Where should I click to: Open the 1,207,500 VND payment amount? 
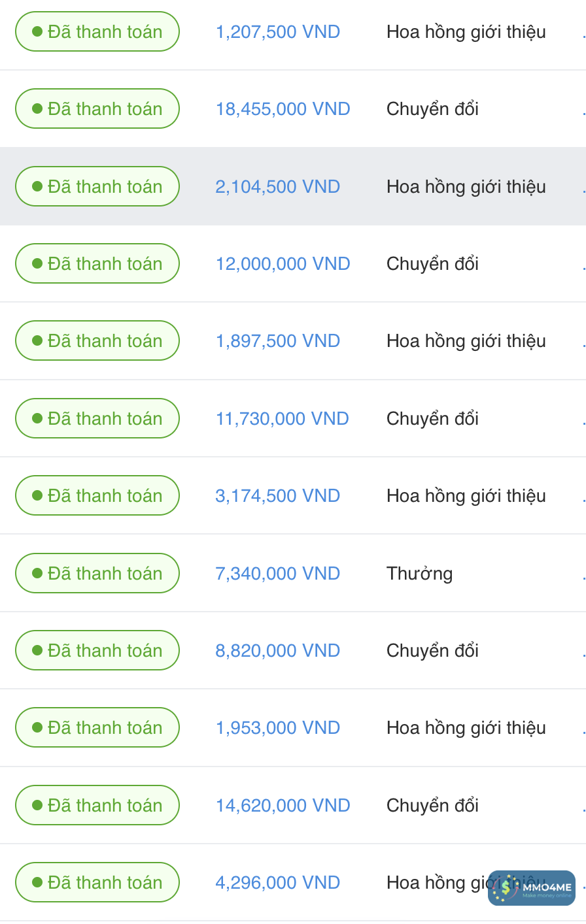(x=278, y=32)
